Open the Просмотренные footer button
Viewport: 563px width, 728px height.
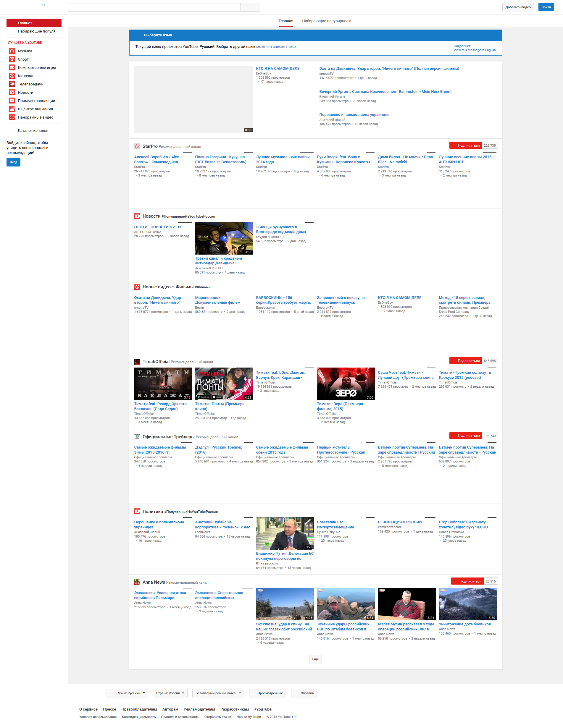click(268, 693)
